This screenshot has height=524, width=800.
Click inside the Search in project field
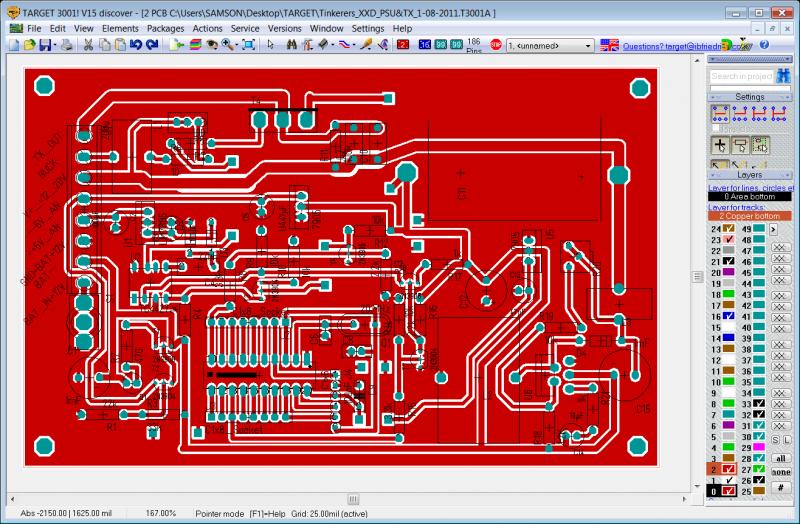740,76
